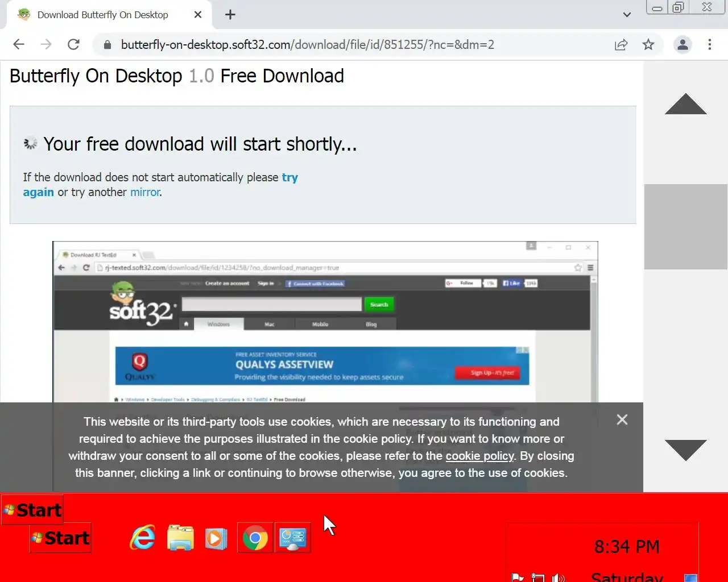Viewport: 728px width, 582px height.
Task: Click the scrollbar down arrow
Action: [686, 450]
